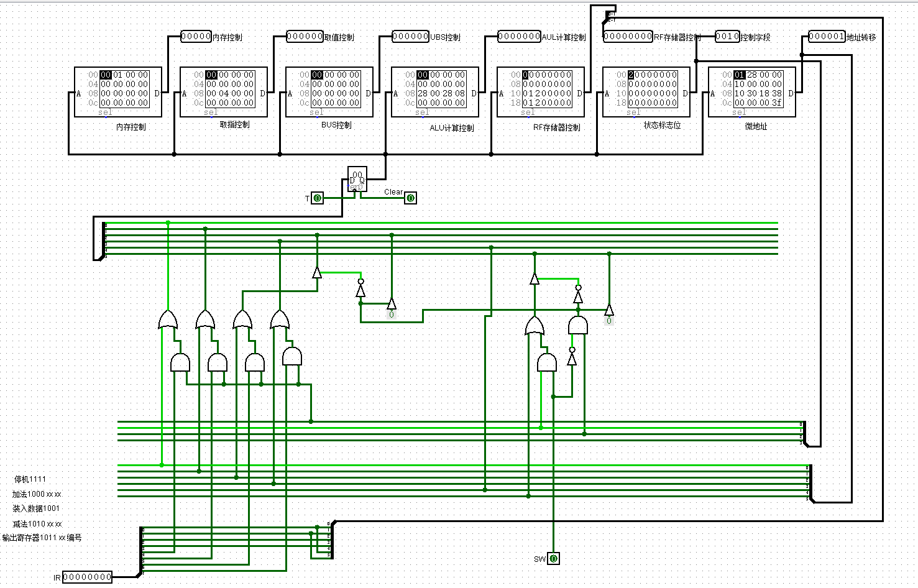Select the NOT gate directly above SW wire
Screen dimensions: 918x588
[x=572, y=358]
